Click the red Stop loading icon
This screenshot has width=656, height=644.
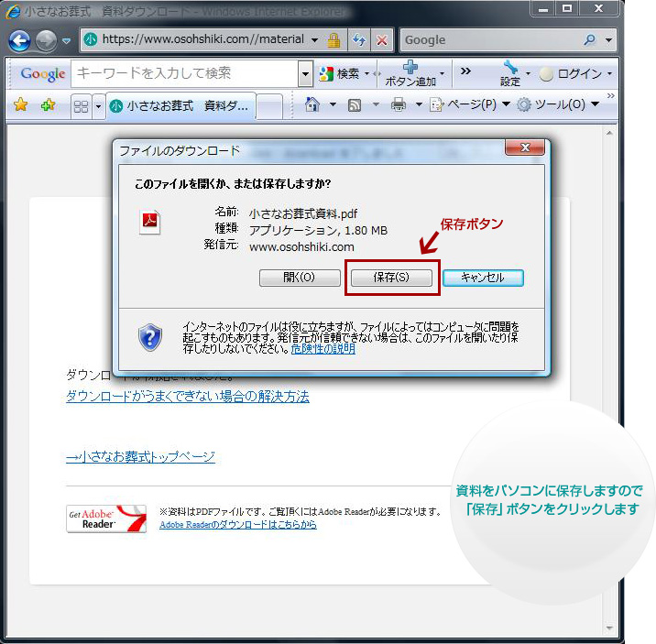click(381, 40)
